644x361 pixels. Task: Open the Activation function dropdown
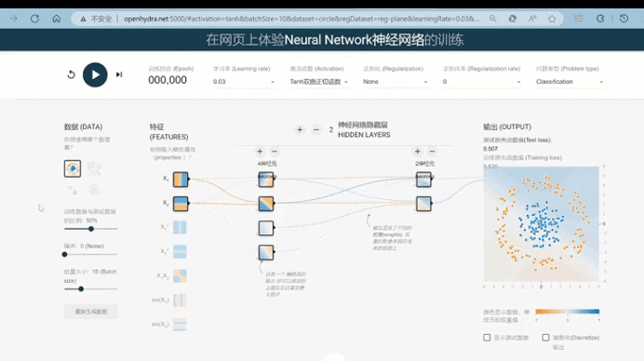(319, 82)
